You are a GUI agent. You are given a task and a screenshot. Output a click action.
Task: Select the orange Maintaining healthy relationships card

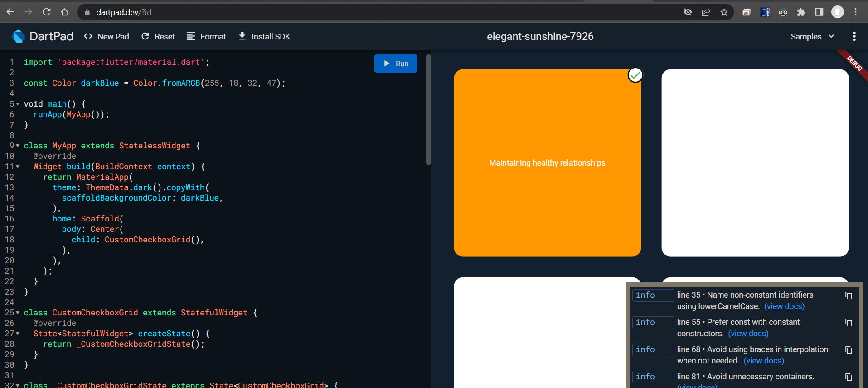pos(548,163)
